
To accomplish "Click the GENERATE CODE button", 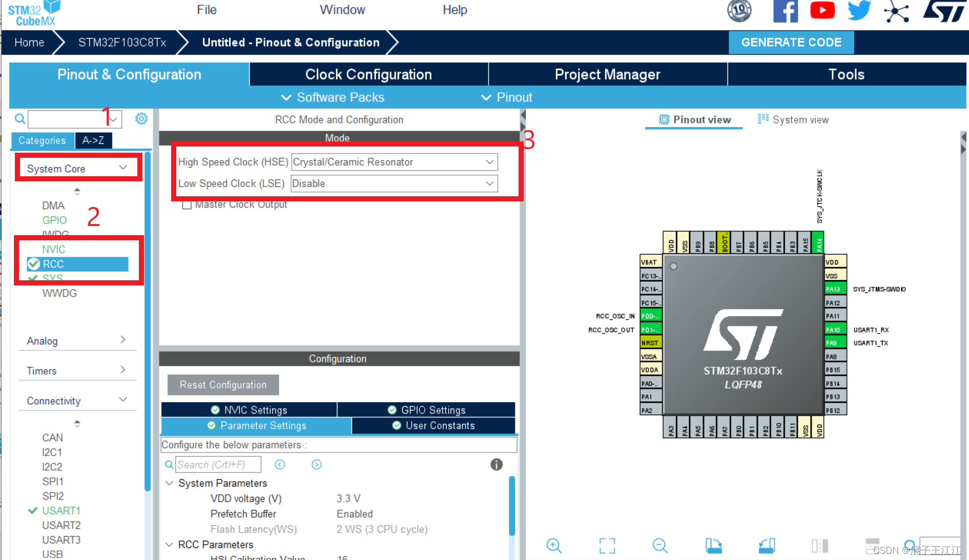I will (x=791, y=42).
